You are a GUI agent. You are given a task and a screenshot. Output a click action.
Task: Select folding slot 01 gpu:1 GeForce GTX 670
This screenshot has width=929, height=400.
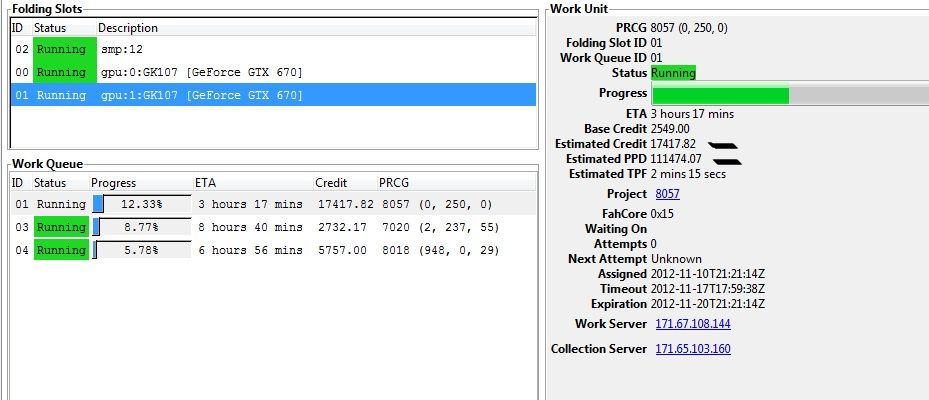click(200, 96)
